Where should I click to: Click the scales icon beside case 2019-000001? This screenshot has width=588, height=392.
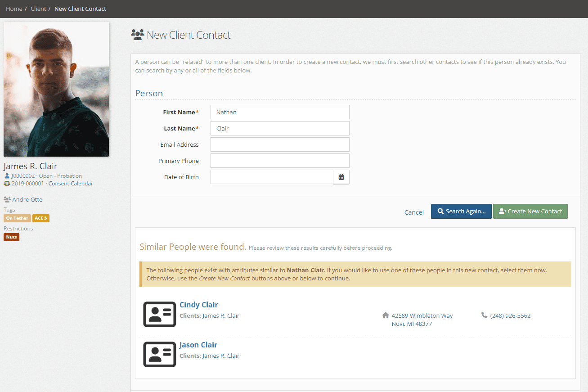(x=6, y=183)
